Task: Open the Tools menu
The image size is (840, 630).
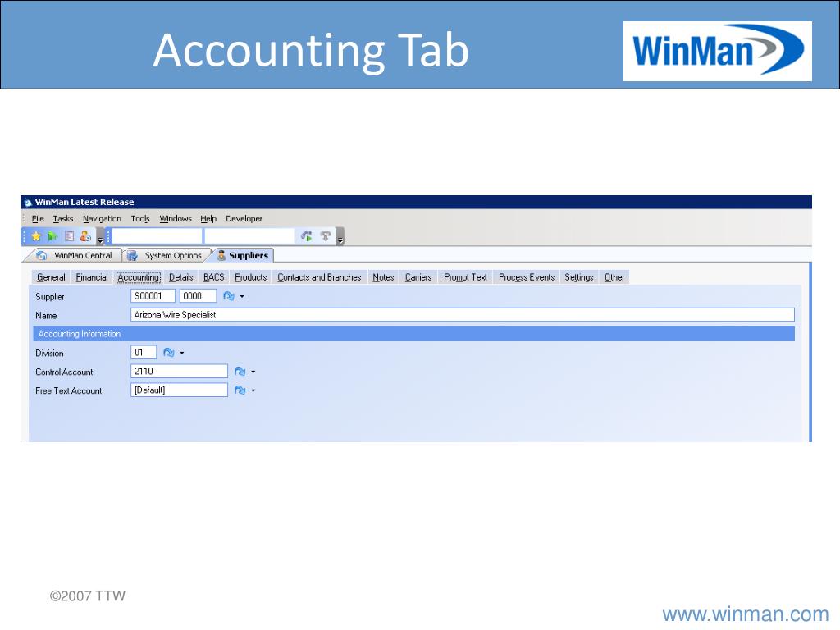Action: (140, 218)
